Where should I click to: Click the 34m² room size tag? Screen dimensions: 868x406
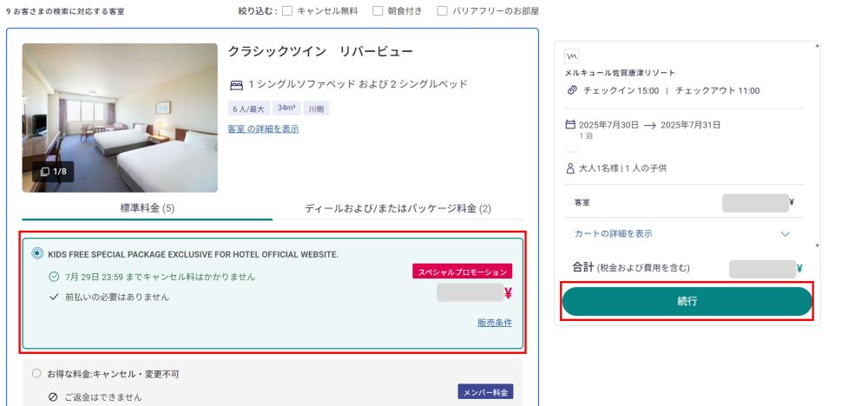[286, 108]
